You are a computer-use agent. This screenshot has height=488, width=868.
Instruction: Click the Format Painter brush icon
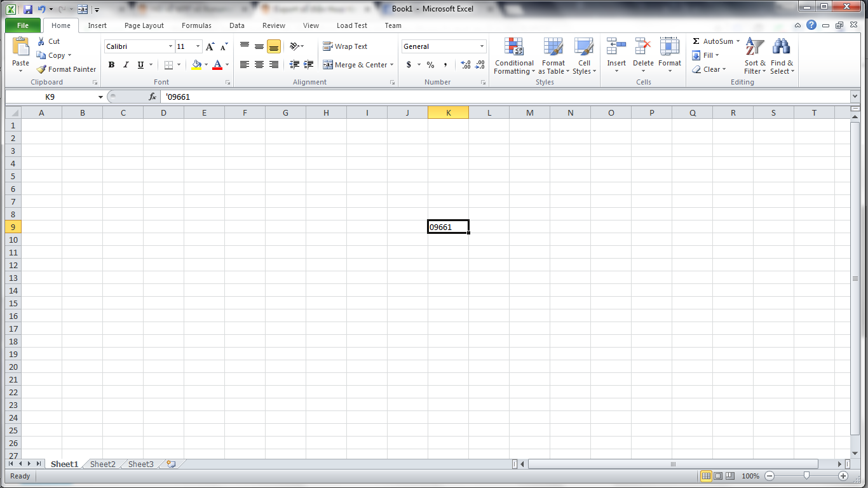[x=42, y=69]
